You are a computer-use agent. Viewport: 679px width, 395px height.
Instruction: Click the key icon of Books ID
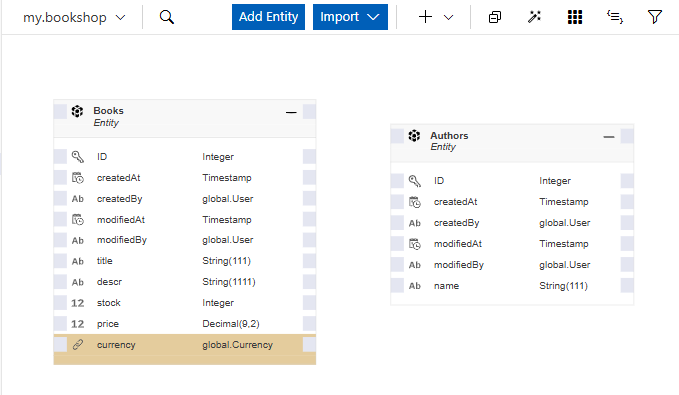point(78,156)
